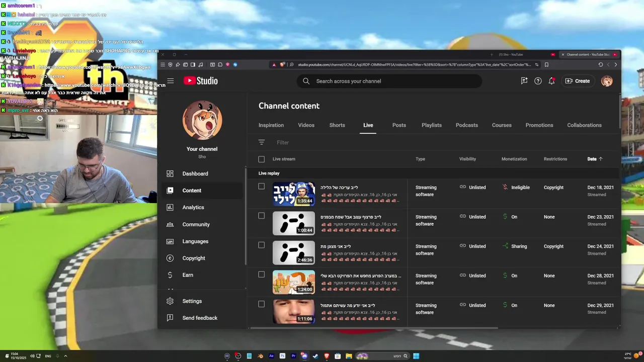Open the Help question mark icon
The image size is (644, 362).
point(538,81)
